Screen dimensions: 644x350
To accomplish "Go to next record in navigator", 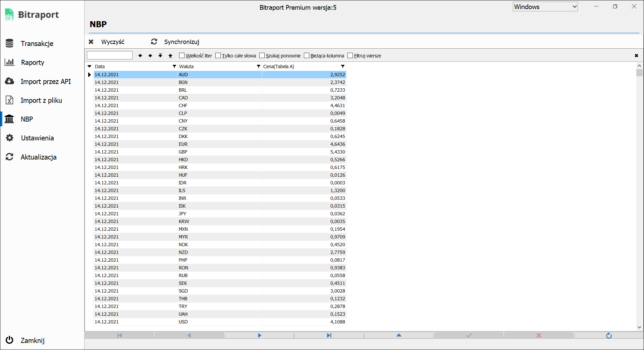I will (x=259, y=335).
